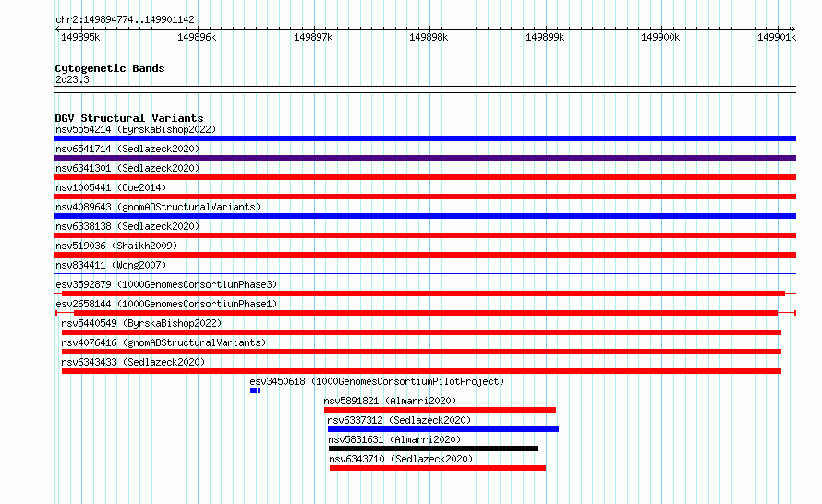Open esv3450618 (1000GenomesConsortiumPilotProject) label

click(377, 381)
